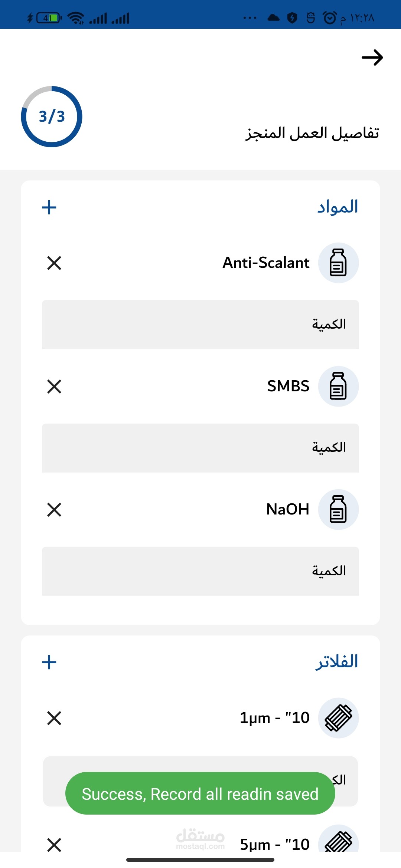Tap the Anti-Scalant bottle icon
Screen dimensions: 401x868
338,263
